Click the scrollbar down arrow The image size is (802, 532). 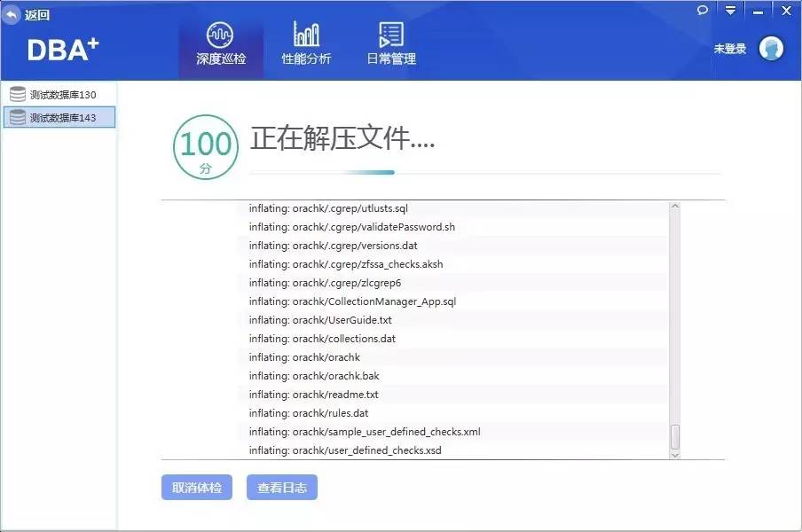pyautogui.click(x=674, y=454)
